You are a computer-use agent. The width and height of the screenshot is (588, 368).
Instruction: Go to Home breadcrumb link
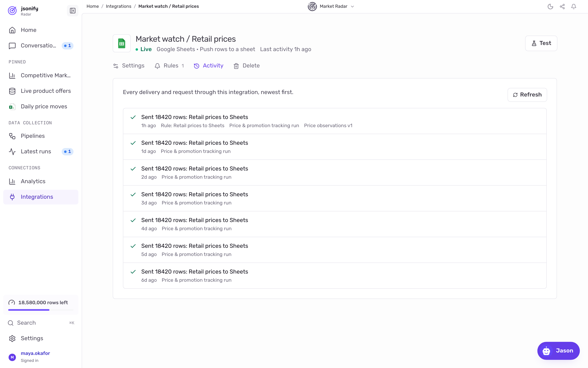click(92, 6)
